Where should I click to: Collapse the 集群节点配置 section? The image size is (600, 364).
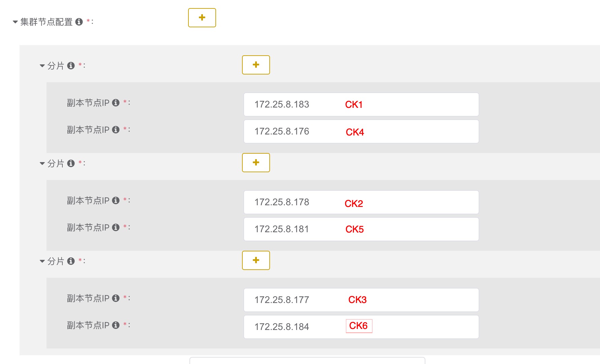pos(15,22)
